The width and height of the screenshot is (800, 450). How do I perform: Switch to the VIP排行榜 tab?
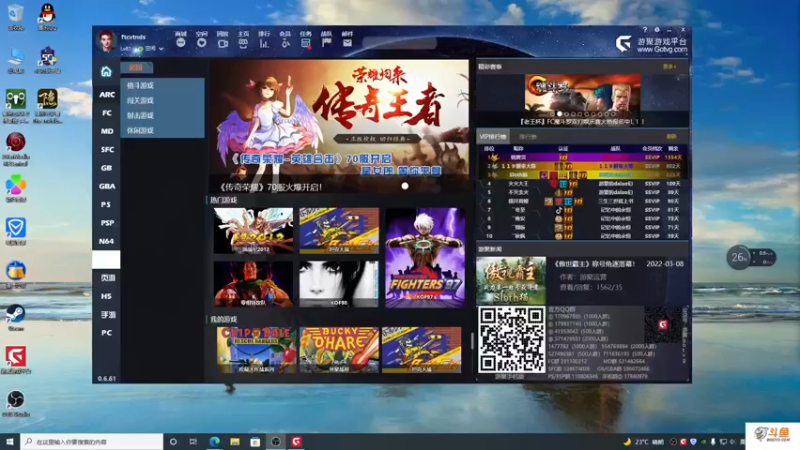click(492, 137)
